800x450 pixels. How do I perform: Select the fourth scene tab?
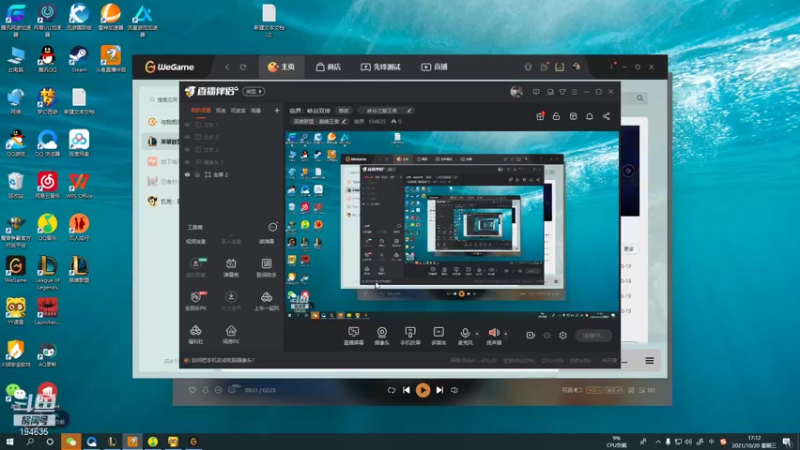click(x=256, y=110)
